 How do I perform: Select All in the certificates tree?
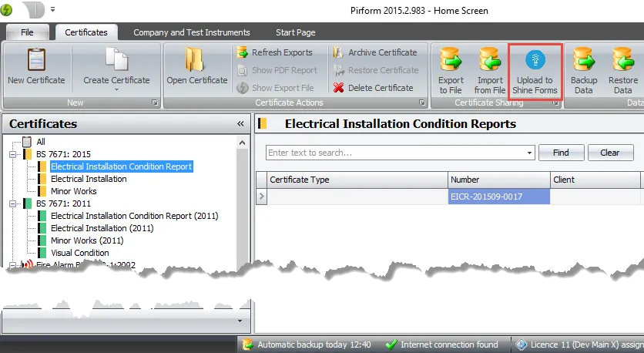point(41,142)
